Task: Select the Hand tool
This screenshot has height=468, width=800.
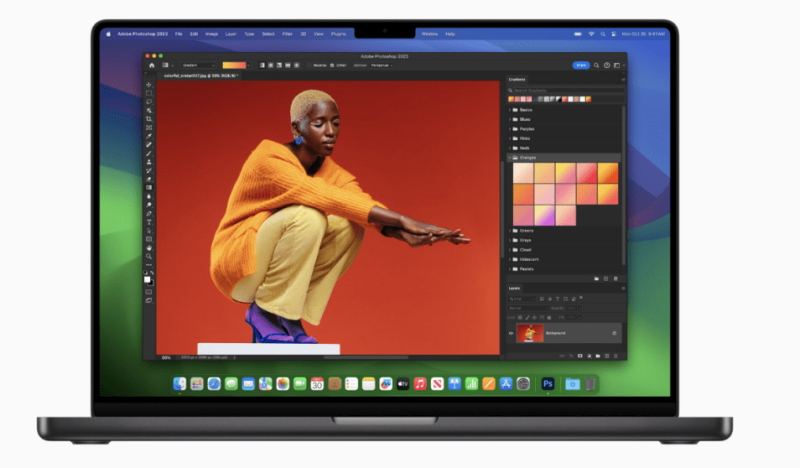Action: point(149,247)
